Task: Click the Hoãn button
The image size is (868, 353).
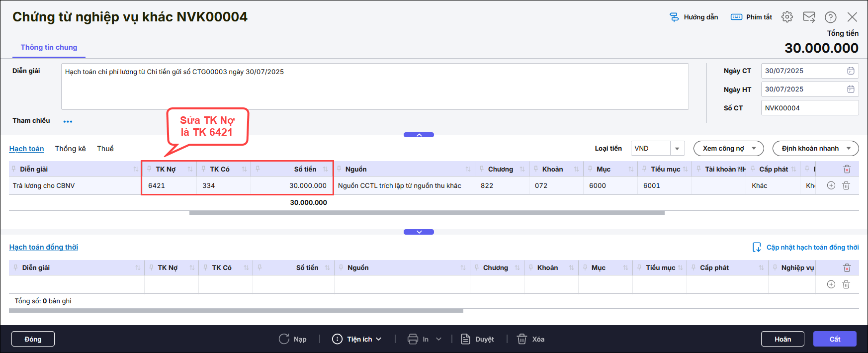Action: click(782, 339)
